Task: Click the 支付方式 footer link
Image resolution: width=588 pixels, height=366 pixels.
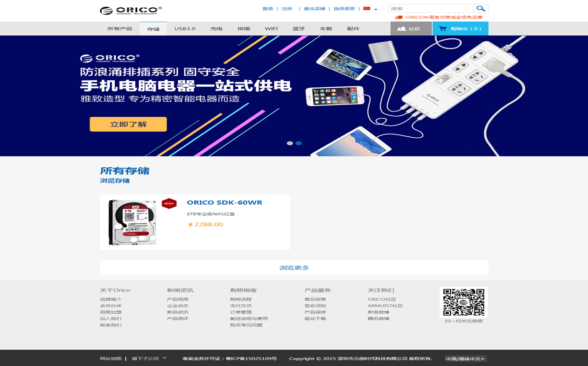Action: (x=241, y=306)
